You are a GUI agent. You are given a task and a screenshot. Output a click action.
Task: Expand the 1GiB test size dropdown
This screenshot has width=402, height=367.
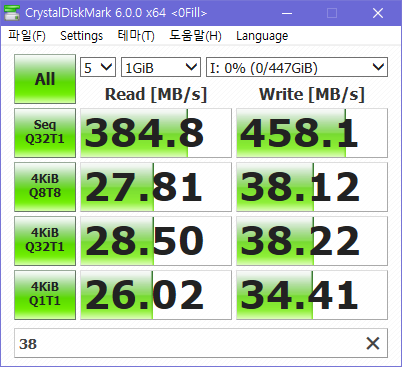click(161, 67)
